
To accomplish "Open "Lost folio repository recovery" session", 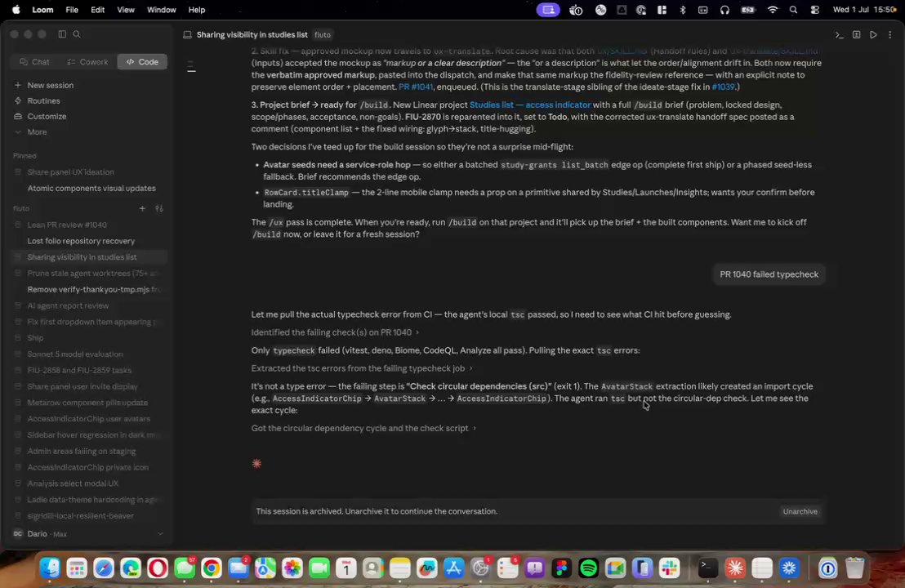I will [81, 241].
